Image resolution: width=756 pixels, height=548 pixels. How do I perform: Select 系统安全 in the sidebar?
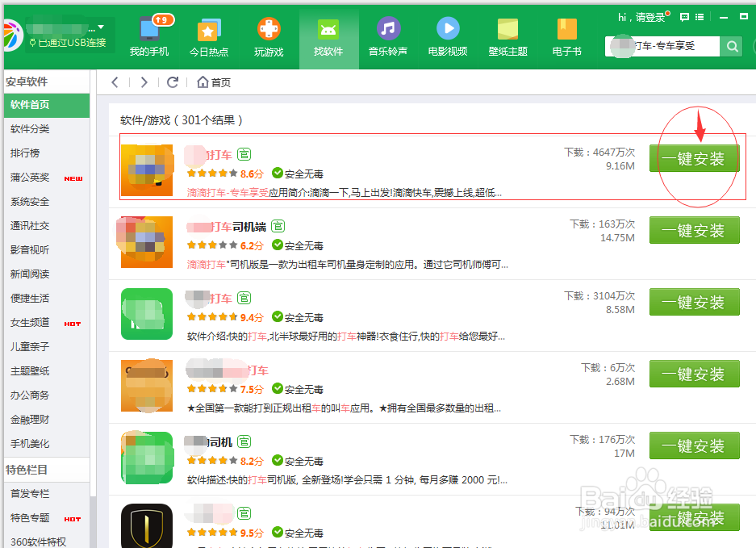pos(31,201)
